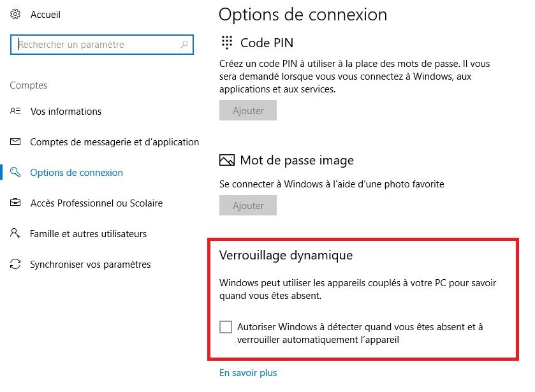Click the briefcase icon for Accès Professionnel
This screenshot has width=535, height=392.
16,203
